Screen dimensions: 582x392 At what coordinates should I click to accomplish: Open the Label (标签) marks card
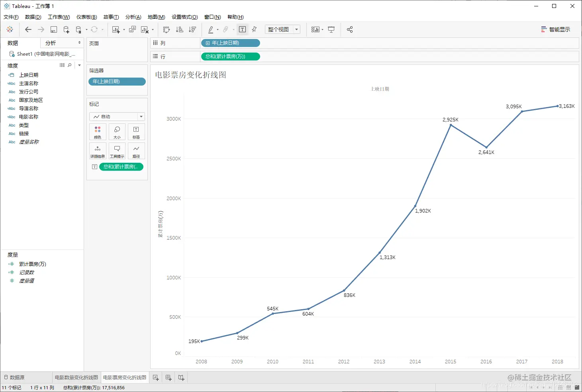click(x=136, y=132)
